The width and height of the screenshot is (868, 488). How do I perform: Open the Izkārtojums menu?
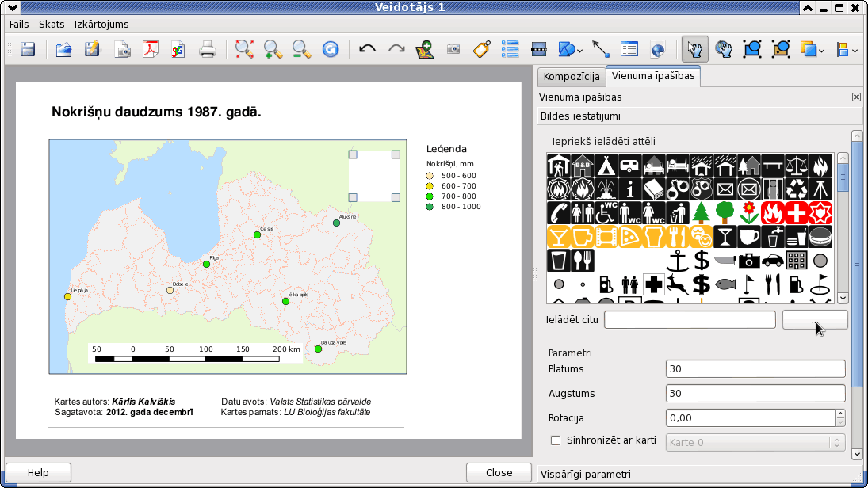pyautogui.click(x=101, y=25)
